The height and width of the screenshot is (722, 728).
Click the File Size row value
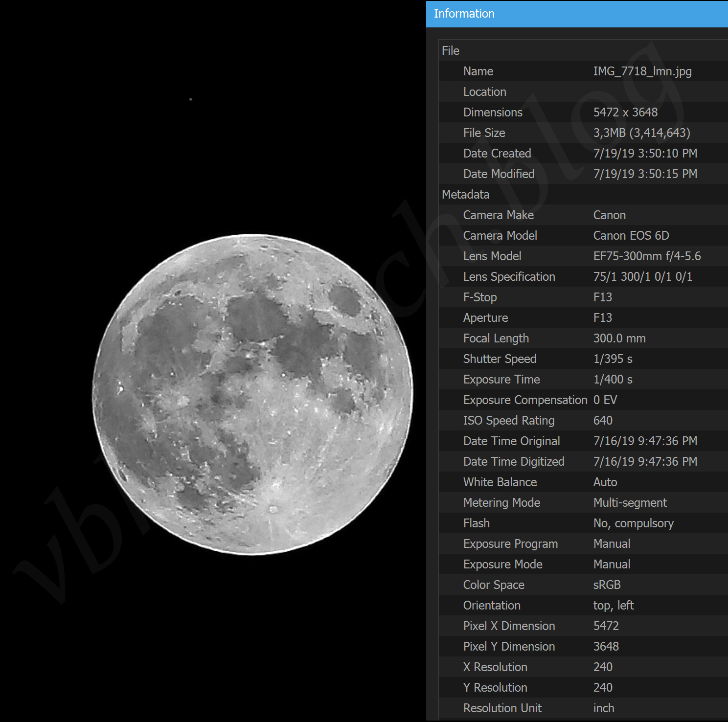pos(641,133)
